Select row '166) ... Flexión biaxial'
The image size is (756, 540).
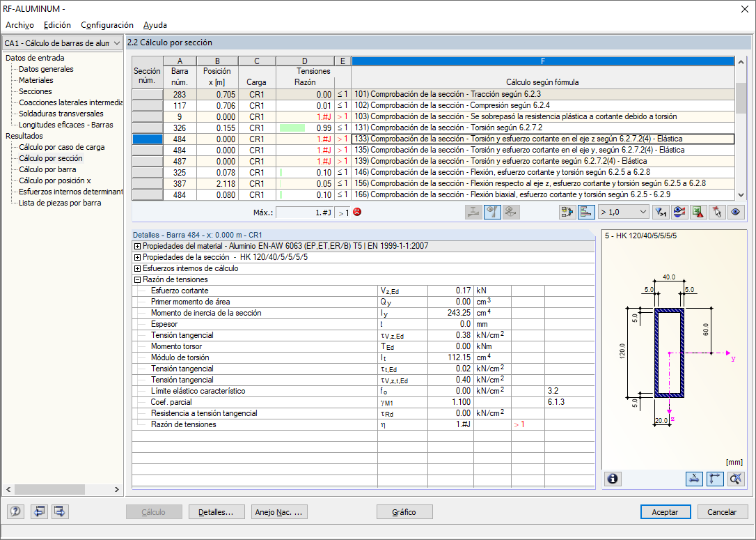pyautogui.click(x=542, y=194)
